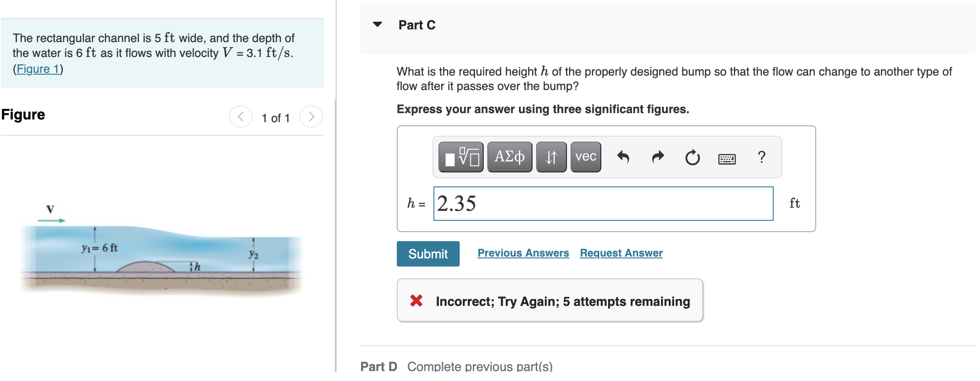Screen dimensions: 980x381
Task: Reset the answer field
Action: 692,157
